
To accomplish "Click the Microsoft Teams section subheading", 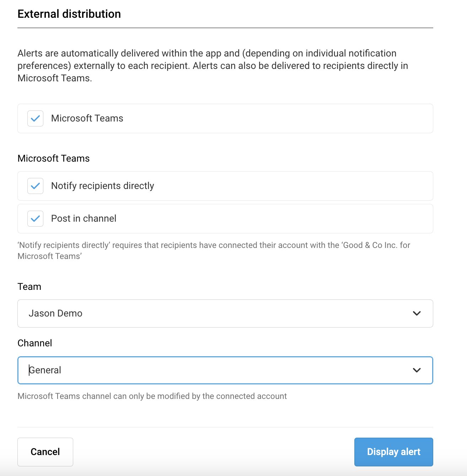I will coord(54,158).
